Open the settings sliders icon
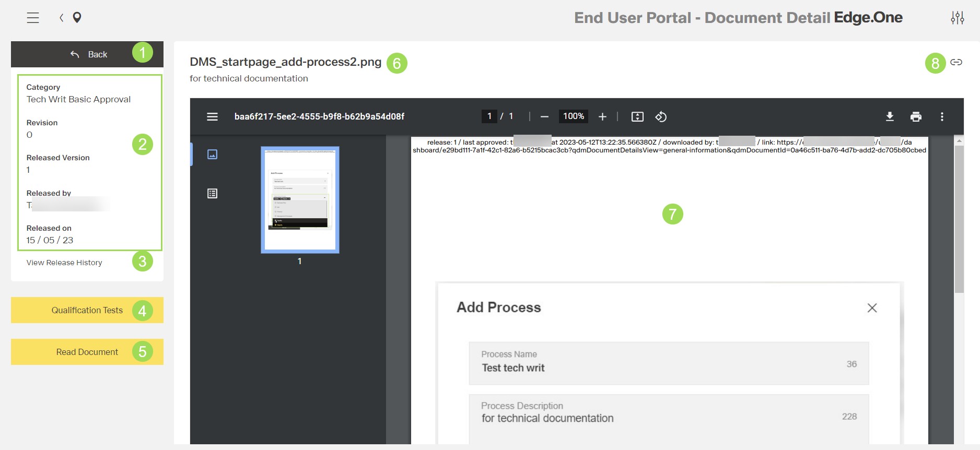 (x=957, y=18)
